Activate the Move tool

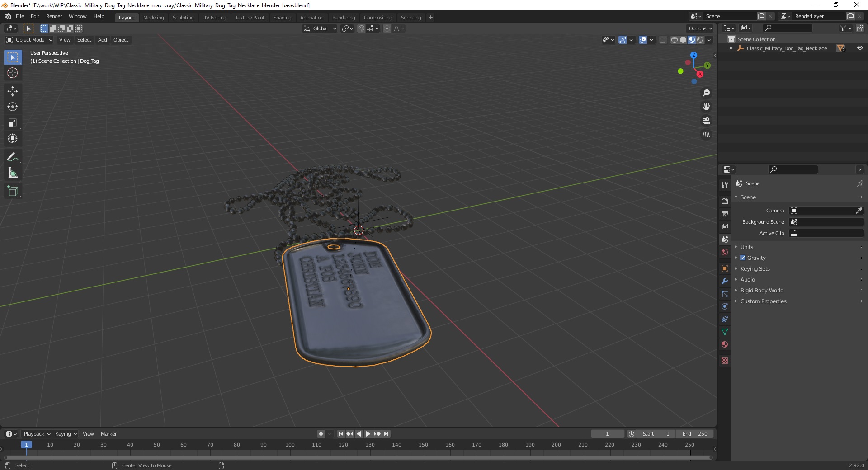[x=13, y=91]
